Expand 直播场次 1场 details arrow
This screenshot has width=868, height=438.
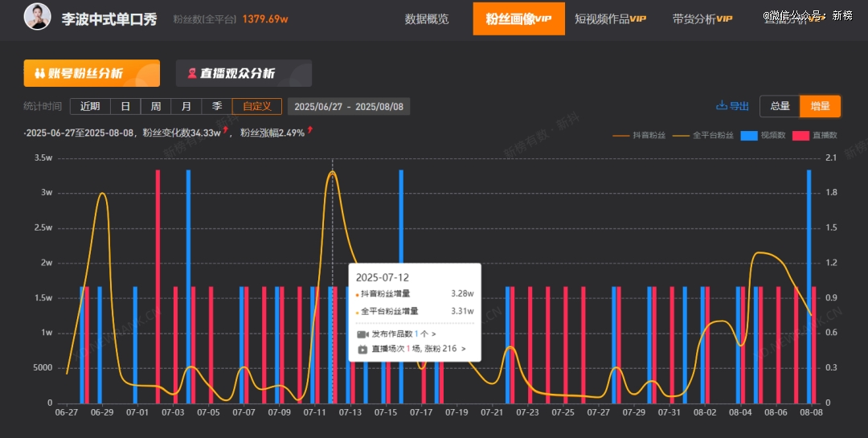tap(463, 350)
